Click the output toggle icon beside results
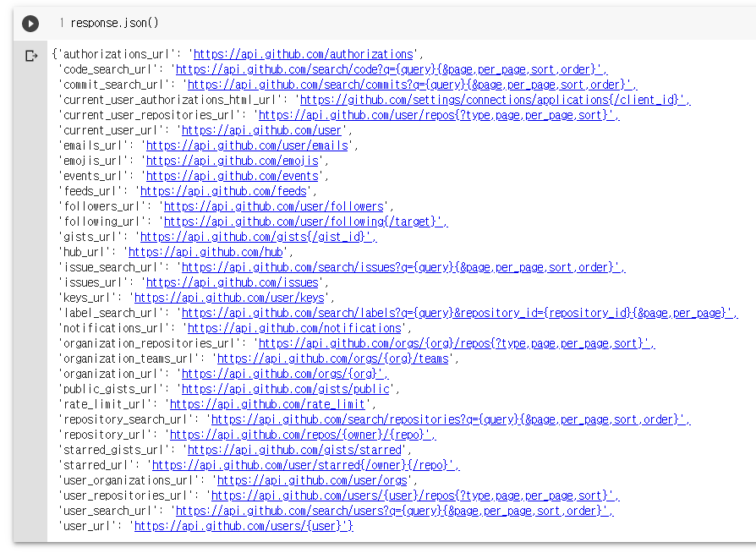This screenshot has height=553, width=756. tap(31, 56)
